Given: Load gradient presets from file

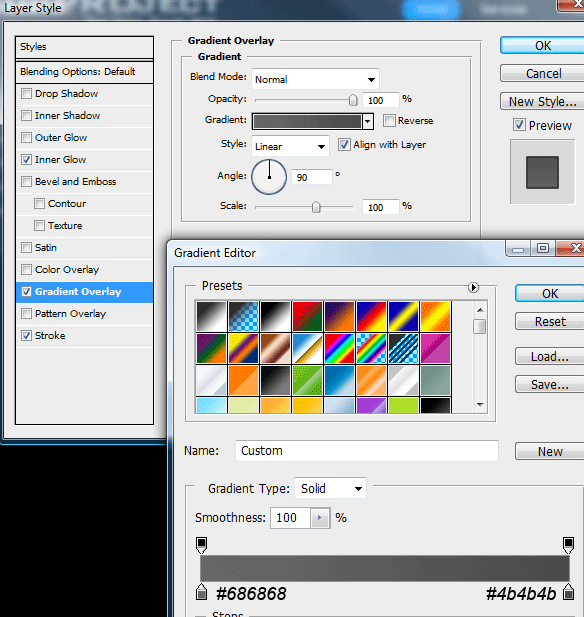Looking at the screenshot, I should 550,357.
